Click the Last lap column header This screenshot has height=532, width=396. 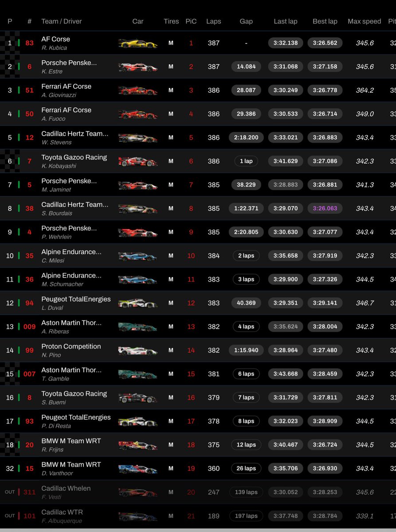point(286,21)
